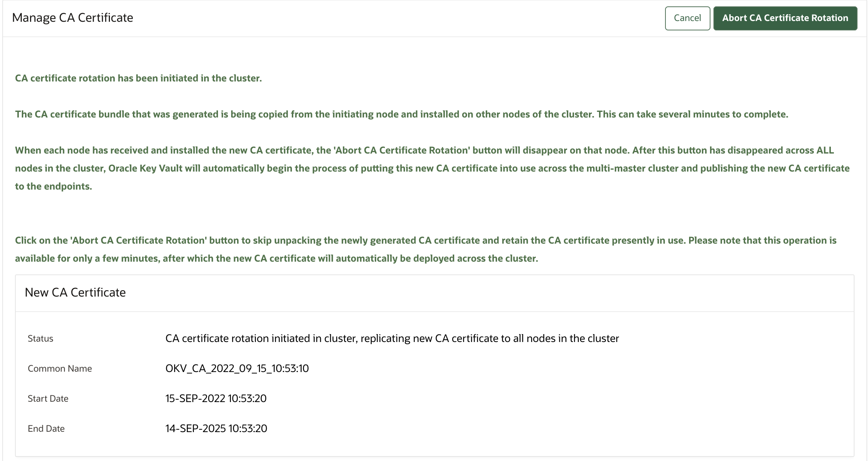Click the Abort button disappearance explanation text
Viewport: 868px width, 461px height.
coord(431,168)
